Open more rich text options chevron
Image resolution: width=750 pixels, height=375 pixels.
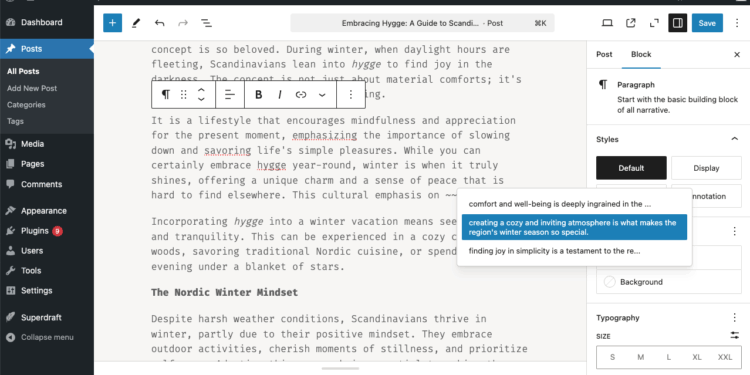(x=322, y=95)
